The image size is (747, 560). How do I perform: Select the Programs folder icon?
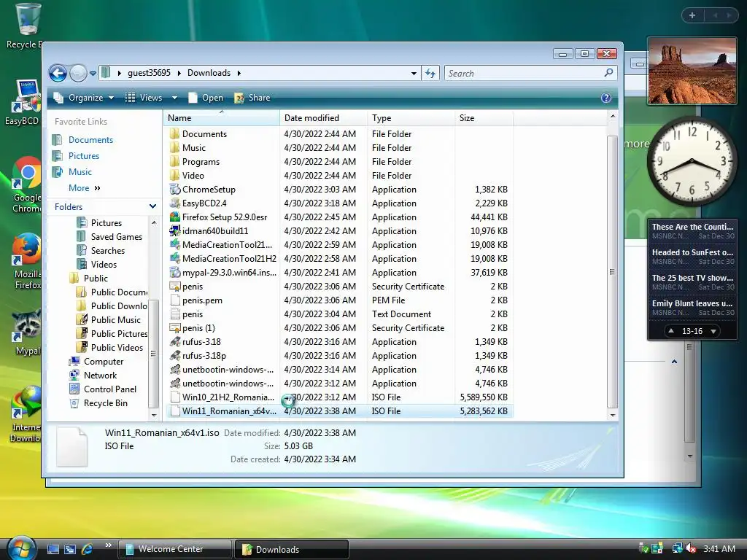[x=175, y=161]
